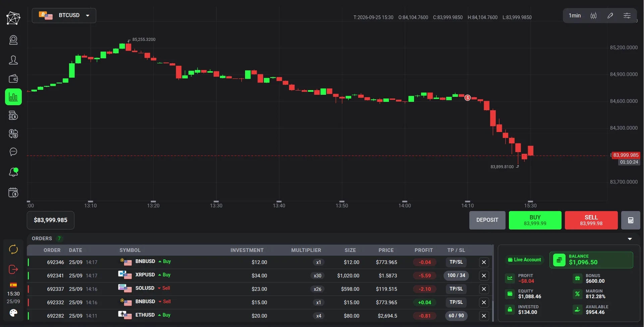Open chart settings sliders icon
This screenshot has width=644, height=327.
627,16
